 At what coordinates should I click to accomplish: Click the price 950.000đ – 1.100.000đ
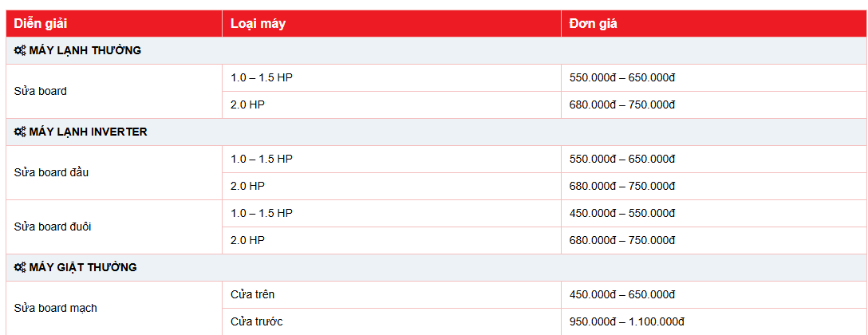[x=627, y=321]
